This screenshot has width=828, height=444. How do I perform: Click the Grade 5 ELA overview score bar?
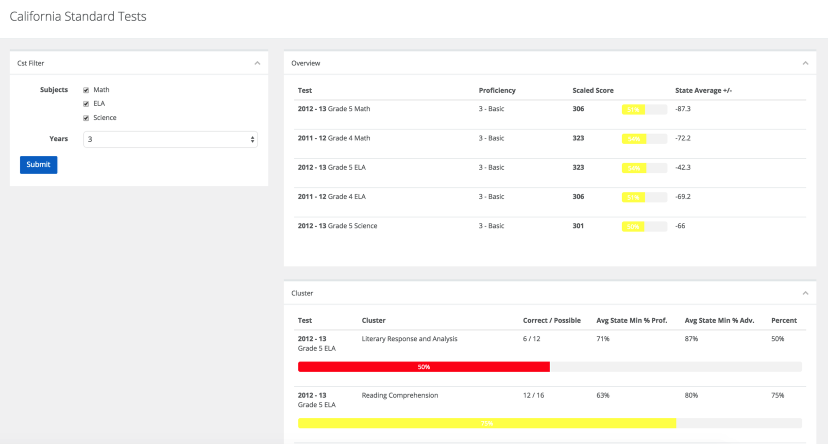644,168
